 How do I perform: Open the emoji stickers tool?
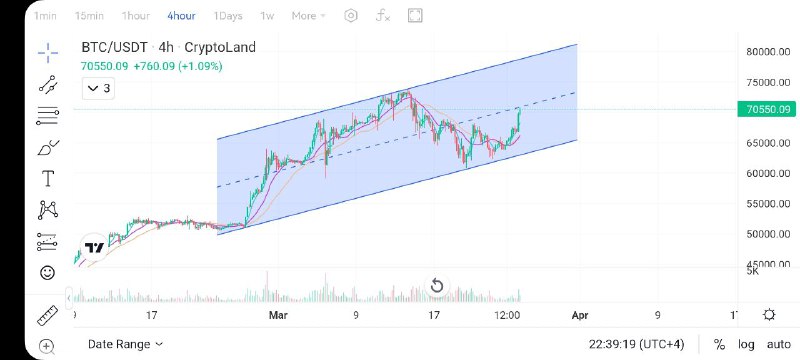(47, 273)
